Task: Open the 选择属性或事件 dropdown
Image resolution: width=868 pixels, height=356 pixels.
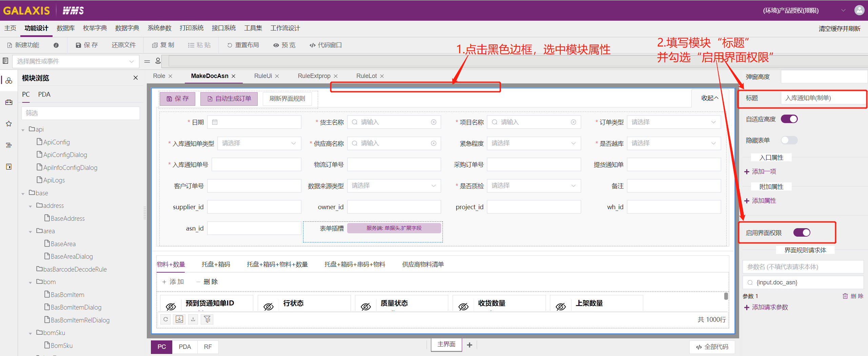Action: pos(76,61)
